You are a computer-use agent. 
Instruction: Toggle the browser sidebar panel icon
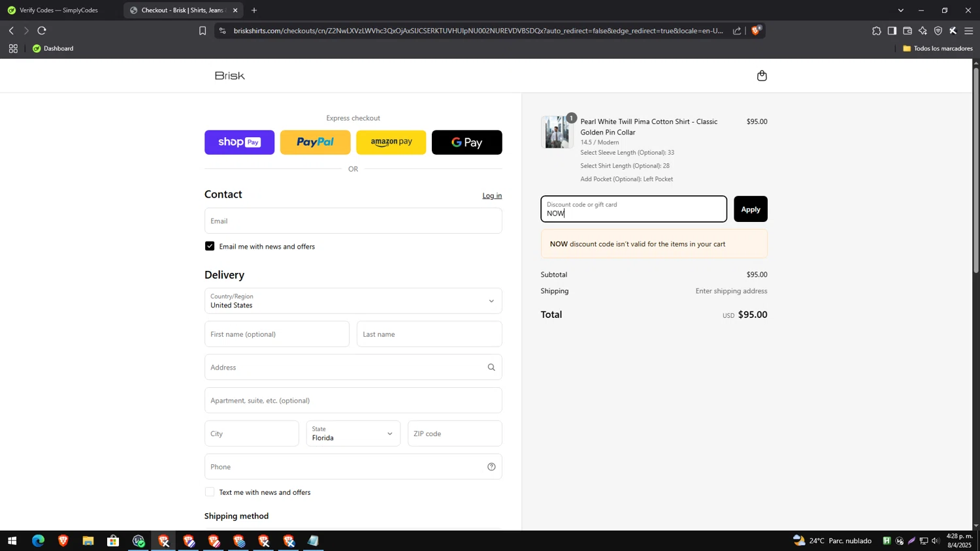tap(892, 31)
